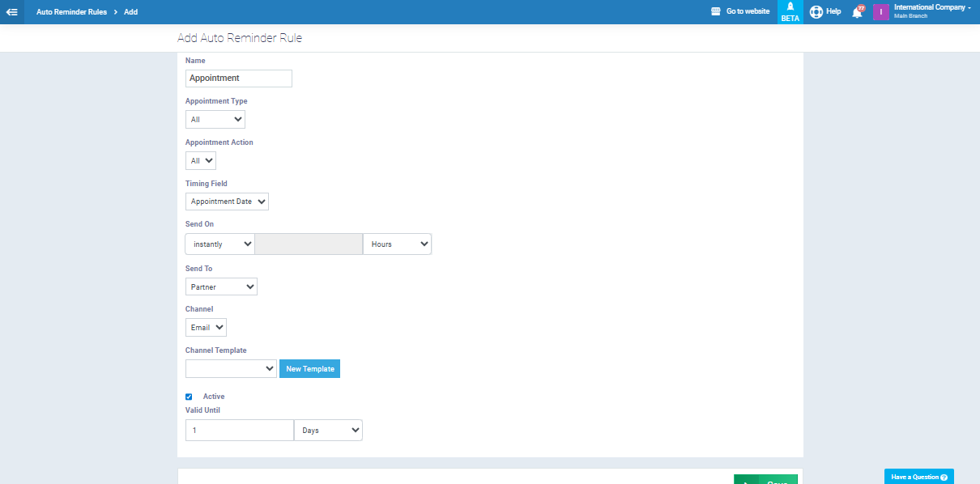The image size is (980, 484).
Task: Open the Hours unit dropdown
Action: pyautogui.click(x=397, y=244)
